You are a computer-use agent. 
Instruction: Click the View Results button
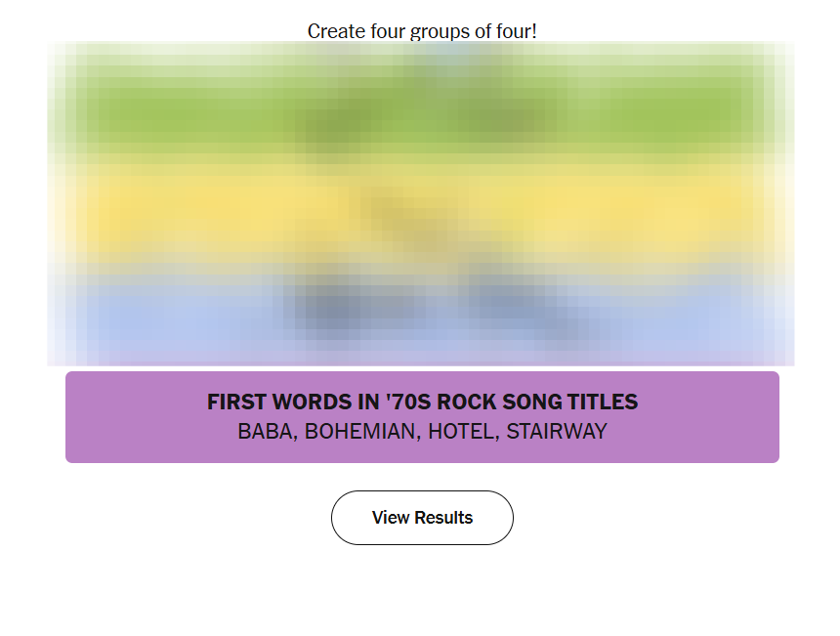pyautogui.click(x=422, y=518)
